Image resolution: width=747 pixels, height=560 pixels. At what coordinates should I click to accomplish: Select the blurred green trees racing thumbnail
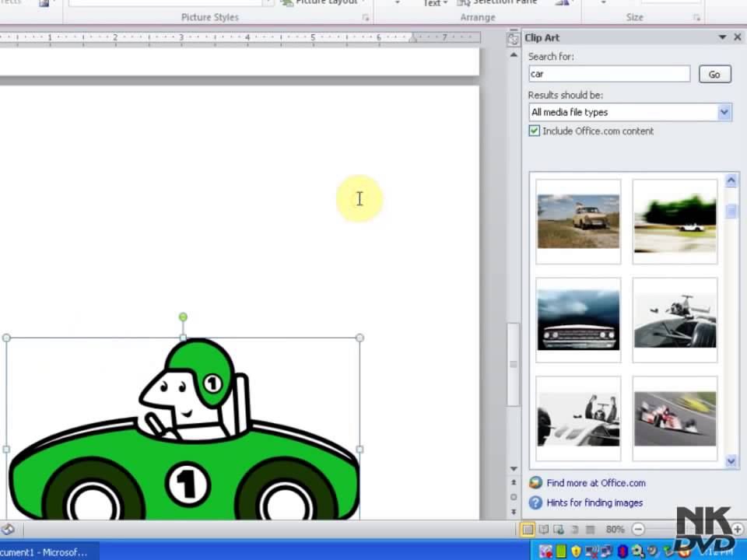(675, 222)
